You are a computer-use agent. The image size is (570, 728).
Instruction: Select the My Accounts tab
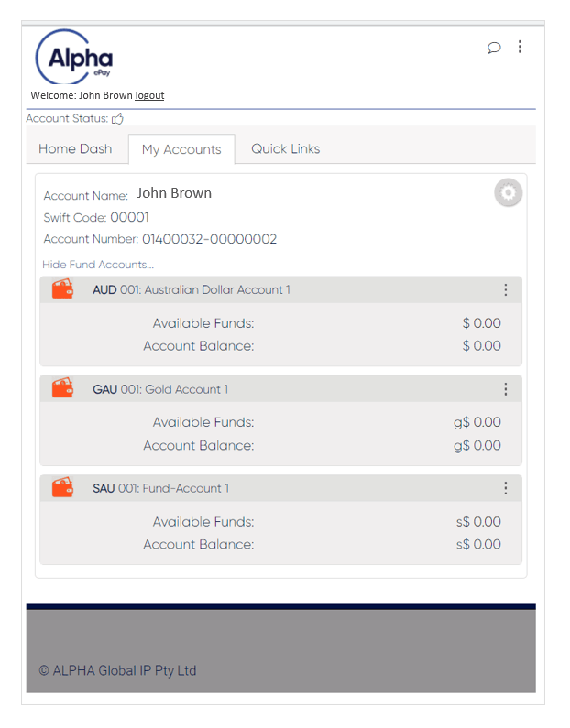(181, 149)
